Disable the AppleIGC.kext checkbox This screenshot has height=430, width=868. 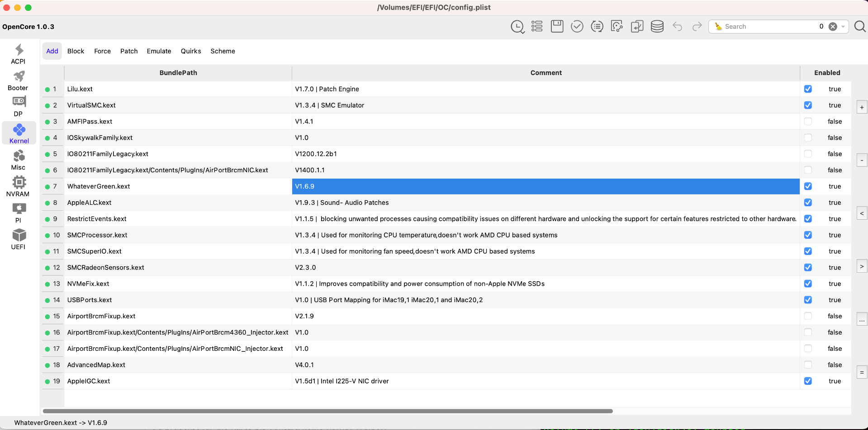pos(808,381)
